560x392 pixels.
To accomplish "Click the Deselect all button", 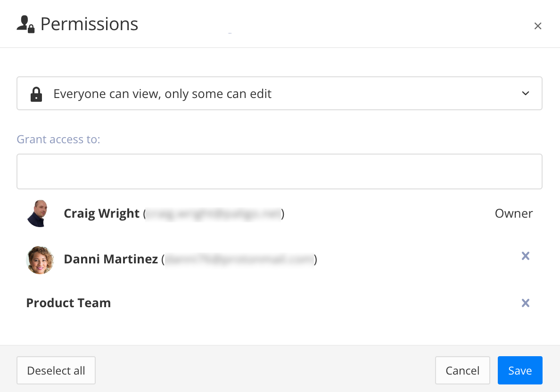I will click(56, 370).
